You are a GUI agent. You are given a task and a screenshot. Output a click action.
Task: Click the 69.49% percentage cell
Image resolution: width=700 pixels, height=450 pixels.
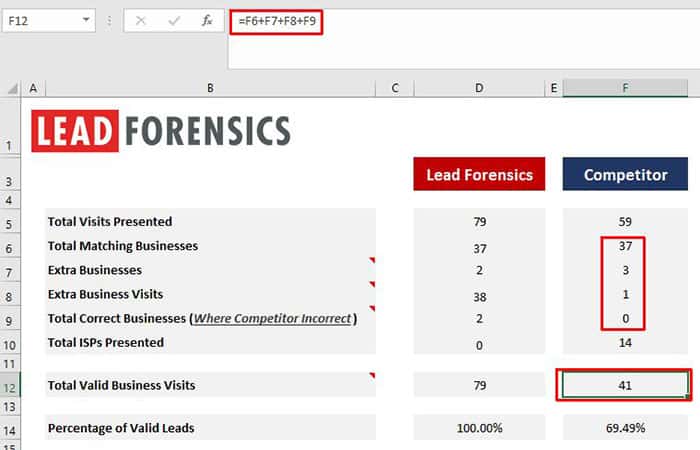[x=625, y=428]
